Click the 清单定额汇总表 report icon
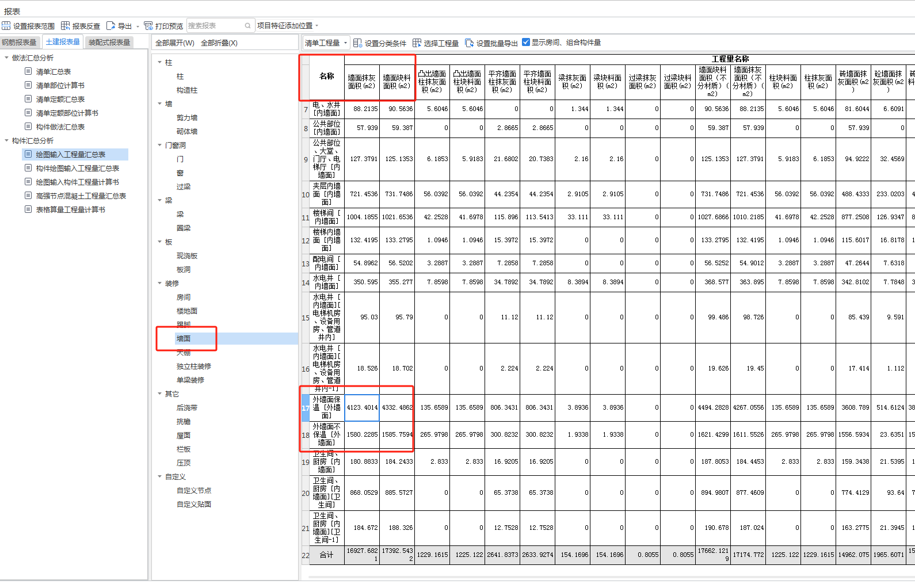Viewport: 915px width, 588px height. pos(28,99)
